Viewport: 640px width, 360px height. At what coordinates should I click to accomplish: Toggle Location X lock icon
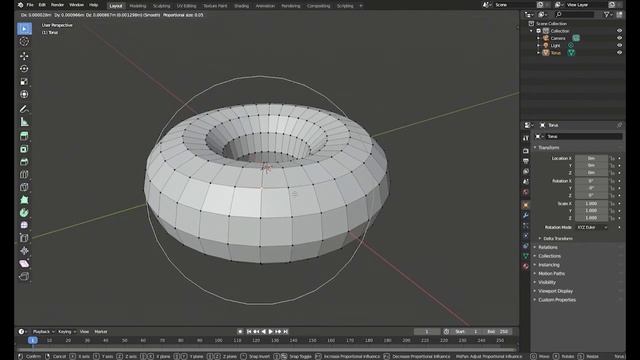click(x=612, y=158)
